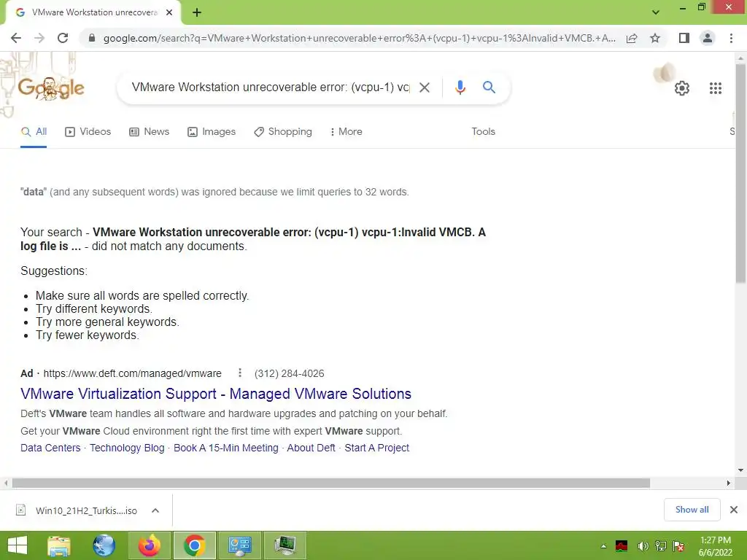Bookmark this page with the star icon

(x=655, y=38)
